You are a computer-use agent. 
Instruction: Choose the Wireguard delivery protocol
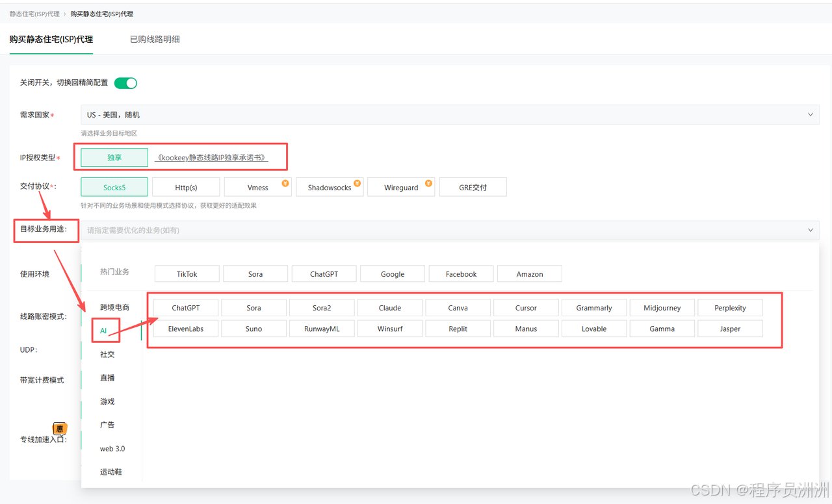401,187
